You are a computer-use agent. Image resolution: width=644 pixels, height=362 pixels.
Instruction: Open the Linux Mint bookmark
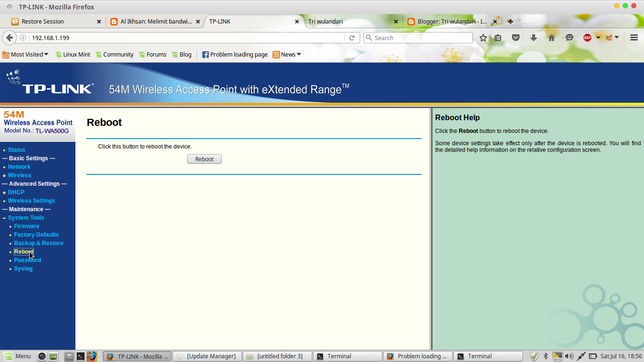click(x=73, y=54)
